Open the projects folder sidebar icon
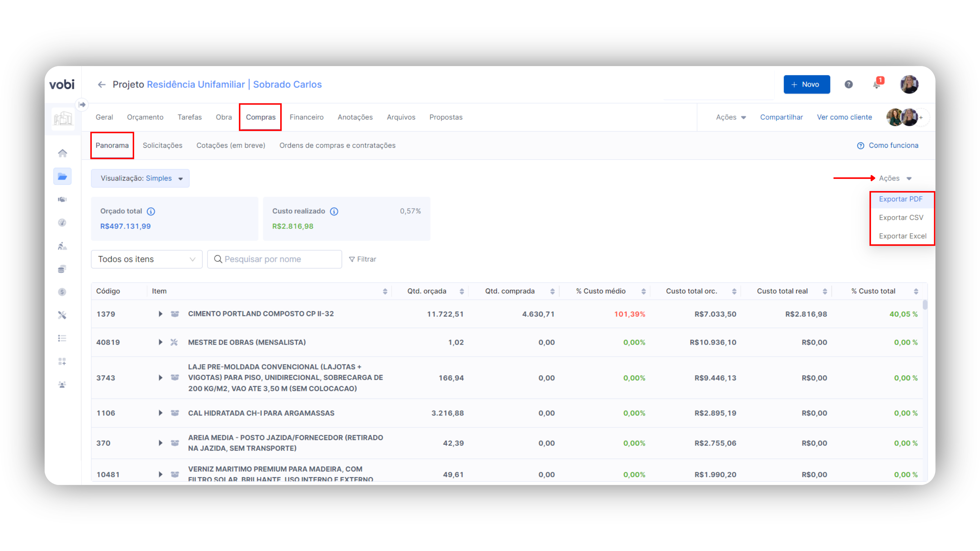Viewport: 980px width, 551px height. 62,177
